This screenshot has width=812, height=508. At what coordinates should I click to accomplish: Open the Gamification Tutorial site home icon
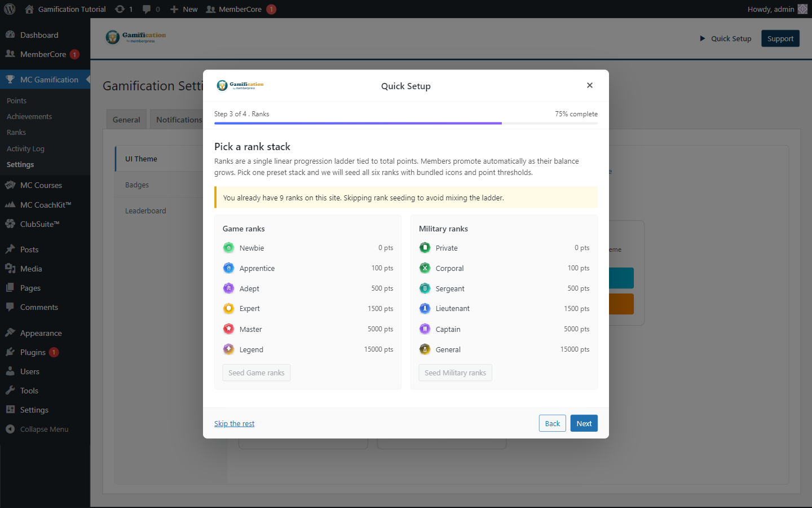click(x=29, y=9)
